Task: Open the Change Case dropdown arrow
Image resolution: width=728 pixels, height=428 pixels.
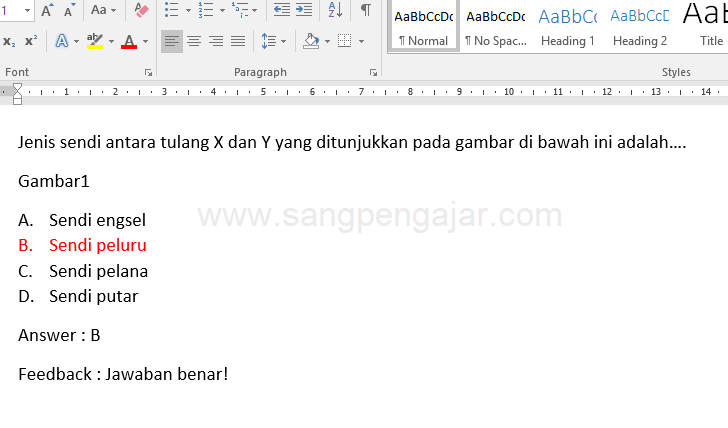Action: click(x=114, y=10)
